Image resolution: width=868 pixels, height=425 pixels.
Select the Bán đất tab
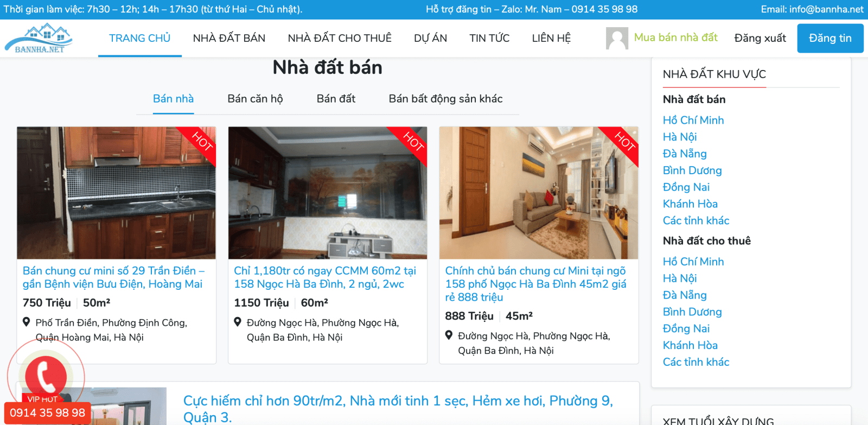[336, 99]
